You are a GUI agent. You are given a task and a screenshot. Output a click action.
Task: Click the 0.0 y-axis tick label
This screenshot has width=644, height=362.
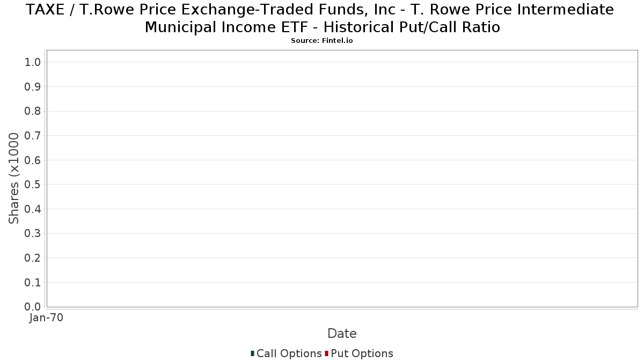coord(33,307)
